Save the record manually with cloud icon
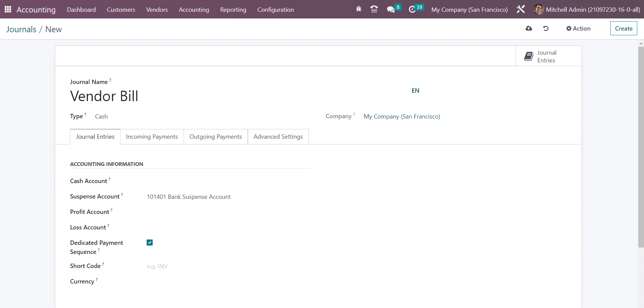 [x=529, y=29]
